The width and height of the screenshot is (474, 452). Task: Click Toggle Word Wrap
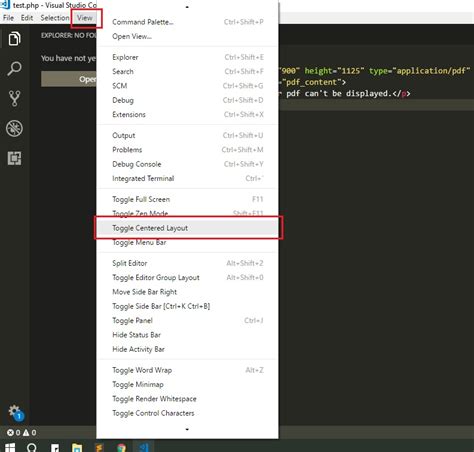point(187,370)
